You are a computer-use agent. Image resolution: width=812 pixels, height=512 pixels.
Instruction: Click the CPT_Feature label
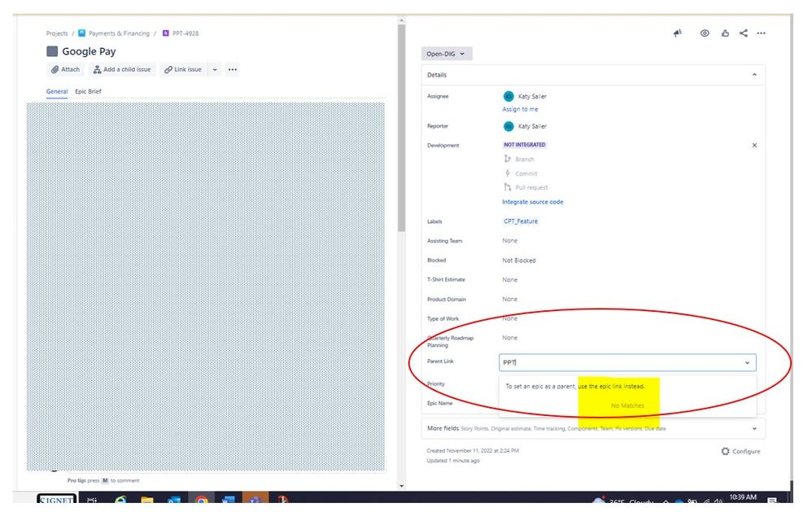tap(521, 221)
